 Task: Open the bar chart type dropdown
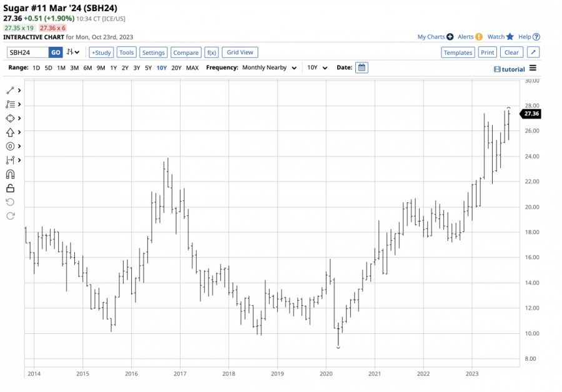[73, 52]
